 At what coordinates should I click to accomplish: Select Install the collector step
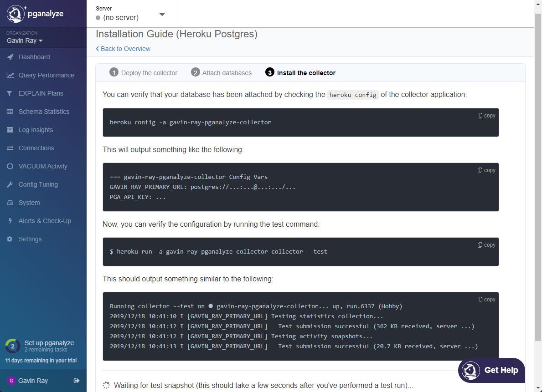pyautogui.click(x=300, y=73)
